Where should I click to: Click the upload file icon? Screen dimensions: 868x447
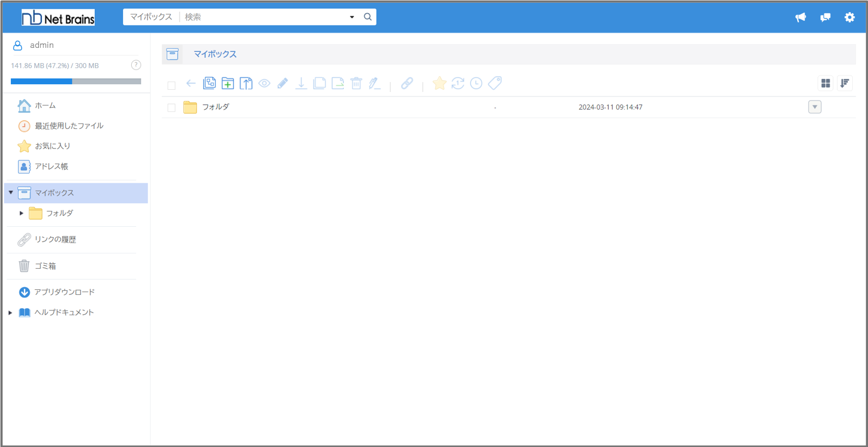pyautogui.click(x=246, y=83)
